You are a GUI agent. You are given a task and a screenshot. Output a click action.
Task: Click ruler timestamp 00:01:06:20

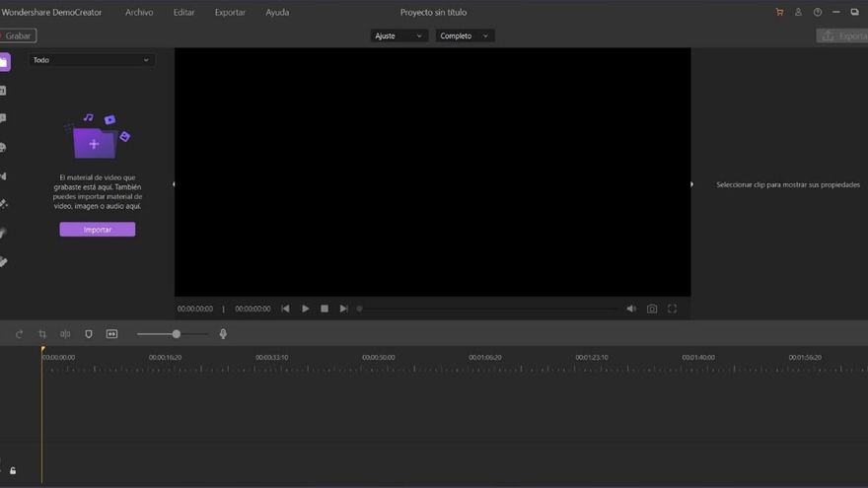pyautogui.click(x=485, y=358)
